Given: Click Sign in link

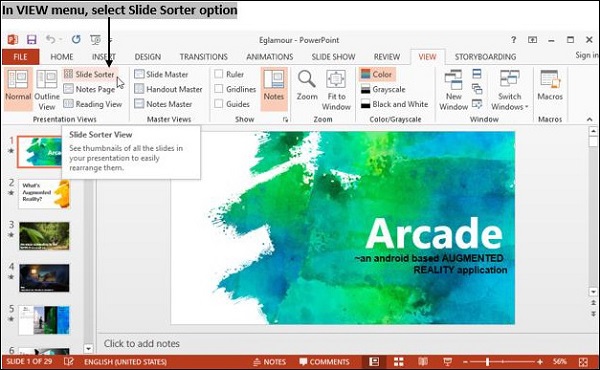Looking at the screenshot, I should pyautogui.click(x=587, y=55).
